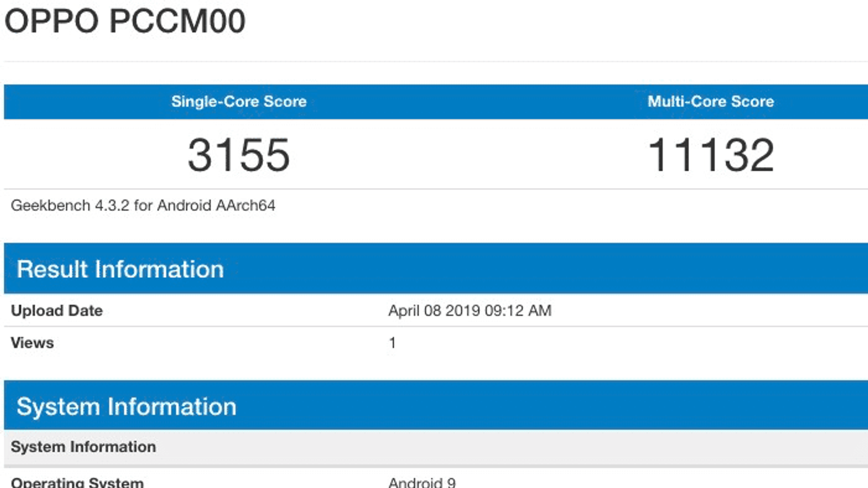Viewport: 868px width, 488px height.
Task: Select the OPPO PCCM00 device title
Action: [x=125, y=21]
